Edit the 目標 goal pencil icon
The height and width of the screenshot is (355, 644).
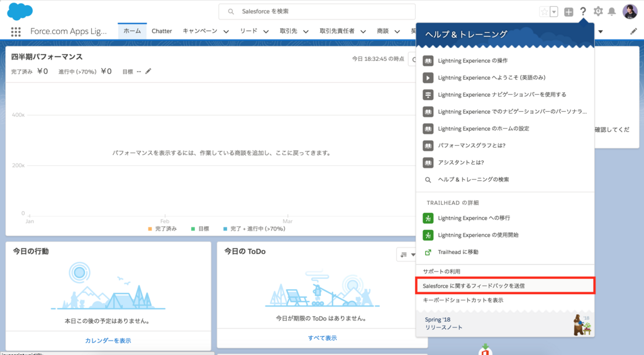[148, 72]
